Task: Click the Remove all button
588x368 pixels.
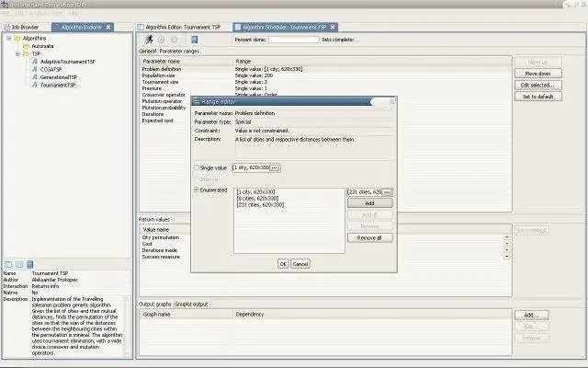Action: (369, 237)
